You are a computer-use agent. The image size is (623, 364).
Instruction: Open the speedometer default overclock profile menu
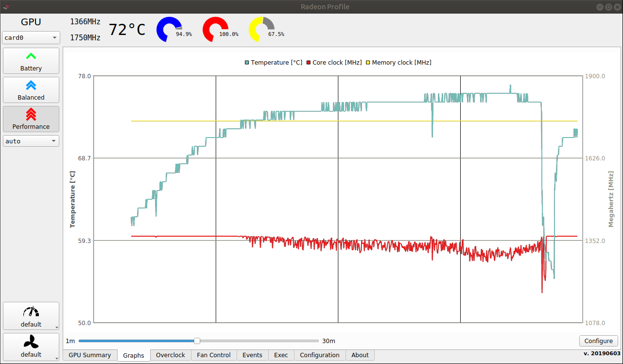(31, 316)
